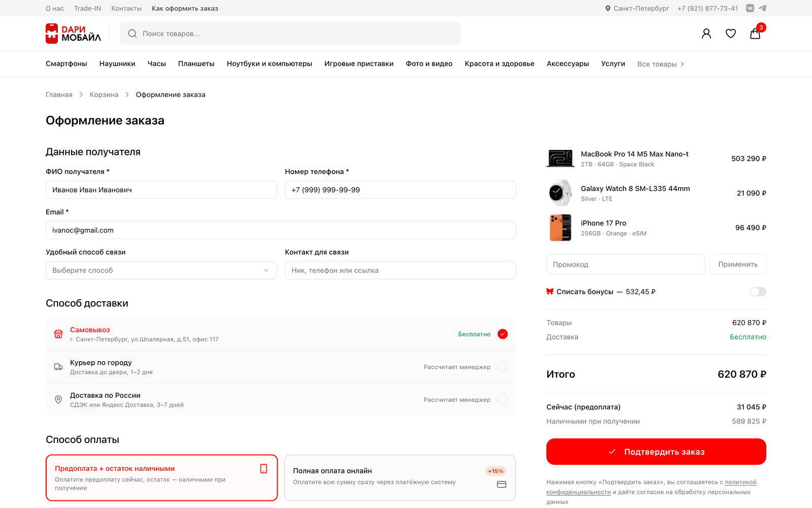
Task: Click the location pin next to Санкт-Петербург
Action: coord(608,8)
